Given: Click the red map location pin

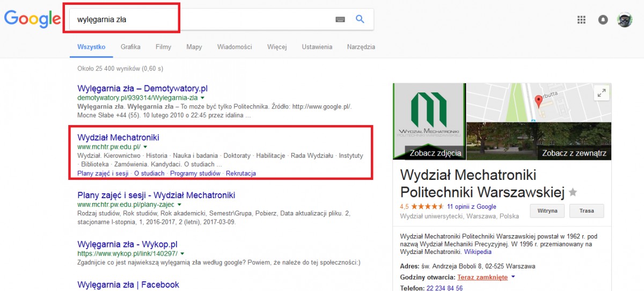Looking at the screenshot, I should click(x=539, y=100).
